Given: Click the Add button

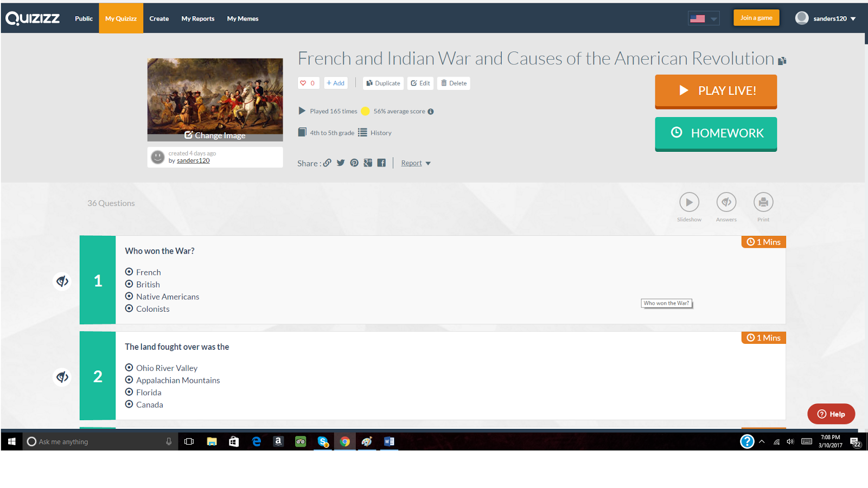Looking at the screenshot, I should [336, 83].
